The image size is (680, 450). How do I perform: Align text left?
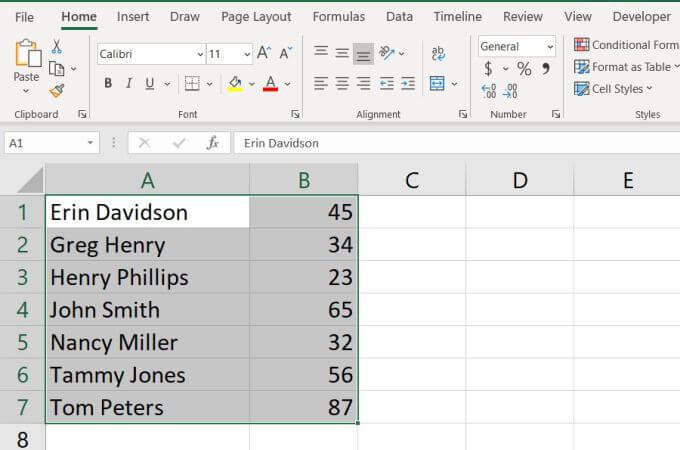[321, 83]
